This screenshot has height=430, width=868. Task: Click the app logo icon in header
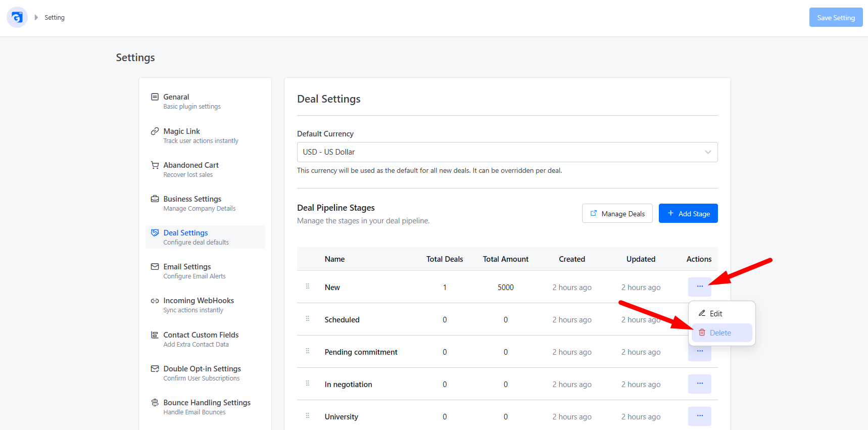click(17, 17)
